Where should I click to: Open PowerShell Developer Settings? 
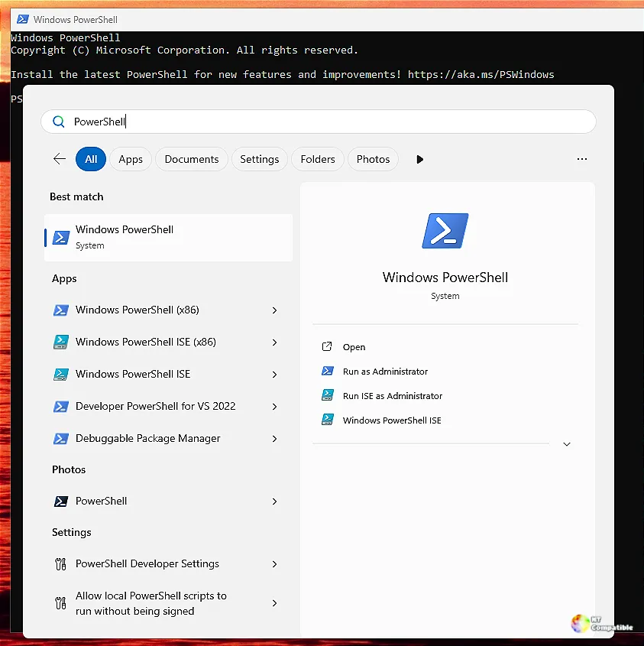pos(168,564)
